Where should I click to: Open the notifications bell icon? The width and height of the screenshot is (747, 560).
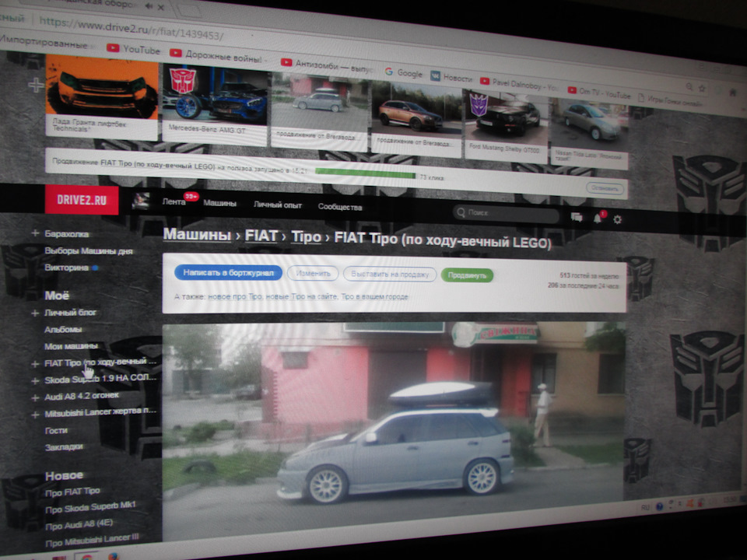pyautogui.click(x=598, y=218)
